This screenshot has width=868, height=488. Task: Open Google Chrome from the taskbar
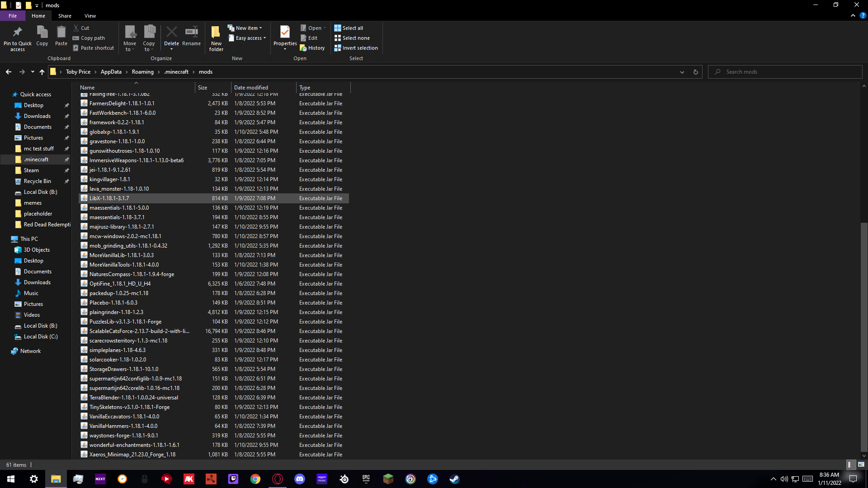(x=255, y=479)
